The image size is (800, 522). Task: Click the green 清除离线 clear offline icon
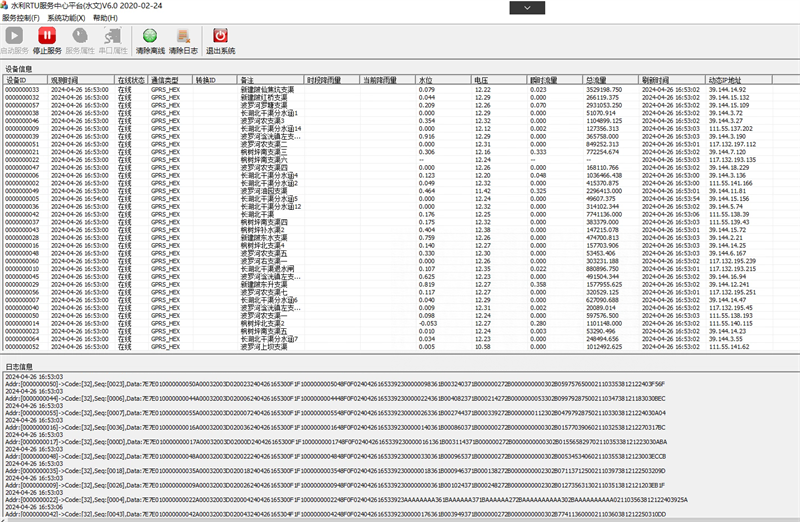(x=150, y=36)
